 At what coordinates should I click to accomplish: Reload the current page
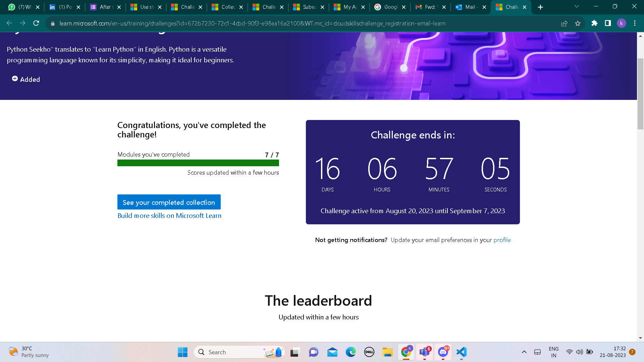point(36,23)
